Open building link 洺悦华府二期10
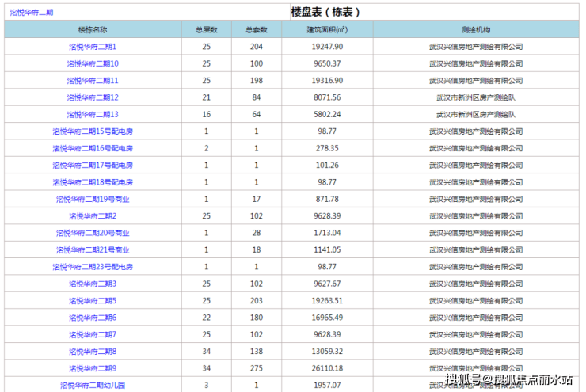This screenshot has height=392, width=586. click(x=93, y=63)
